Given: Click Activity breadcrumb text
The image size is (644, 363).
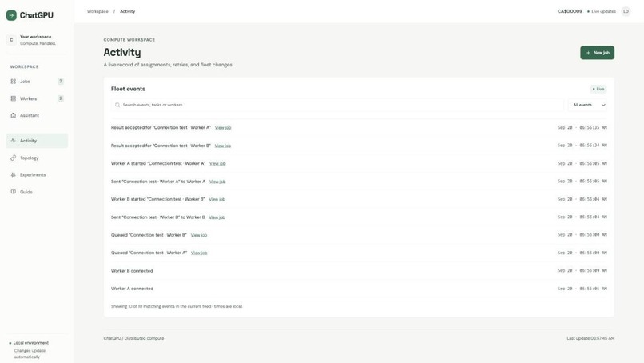Looking at the screenshot, I should [x=127, y=11].
